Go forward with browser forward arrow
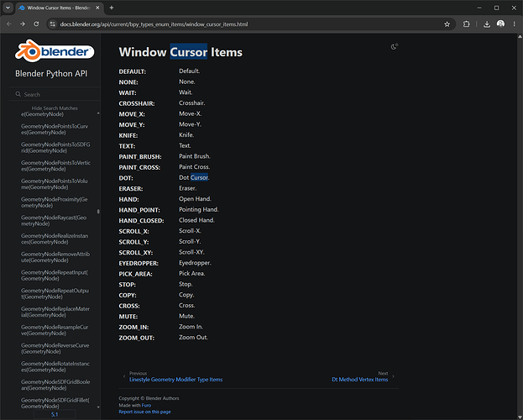Screen dimensions: 523x420 pyautogui.click(x=23, y=24)
